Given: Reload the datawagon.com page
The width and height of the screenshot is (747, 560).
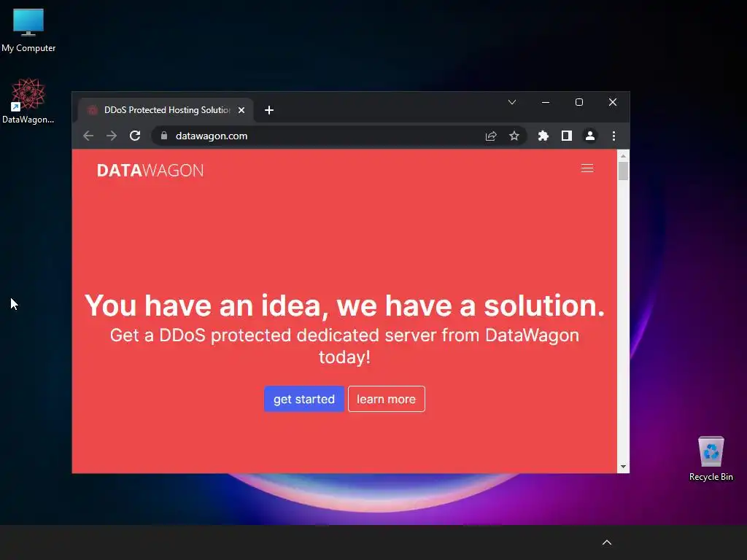Looking at the screenshot, I should coord(135,136).
